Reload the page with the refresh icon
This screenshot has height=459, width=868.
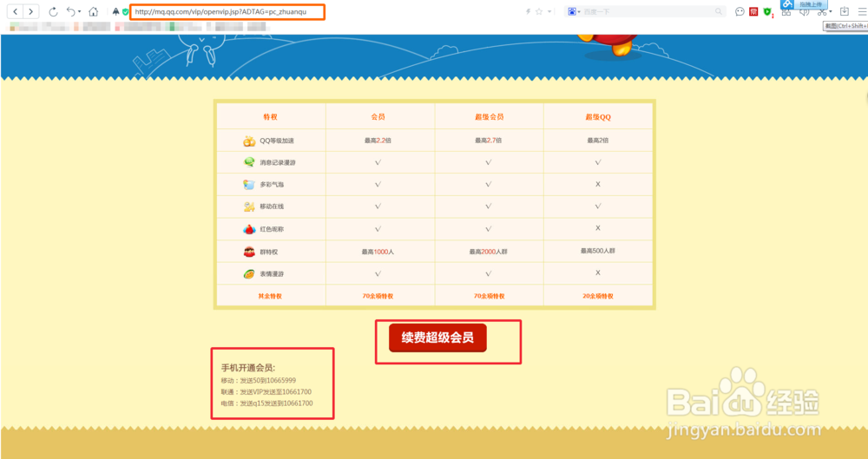[x=53, y=11]
